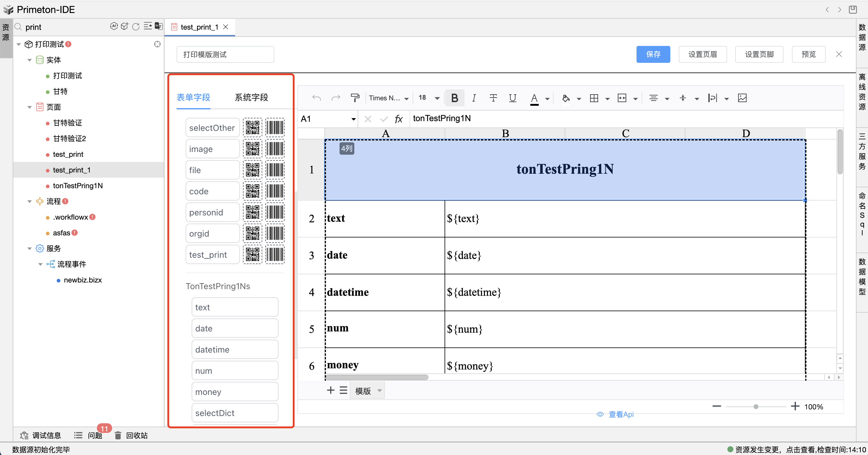The height and width of the screenshot is (455, 868).
Task: Click the 打印模版测试 name input field
Action: 225,55
